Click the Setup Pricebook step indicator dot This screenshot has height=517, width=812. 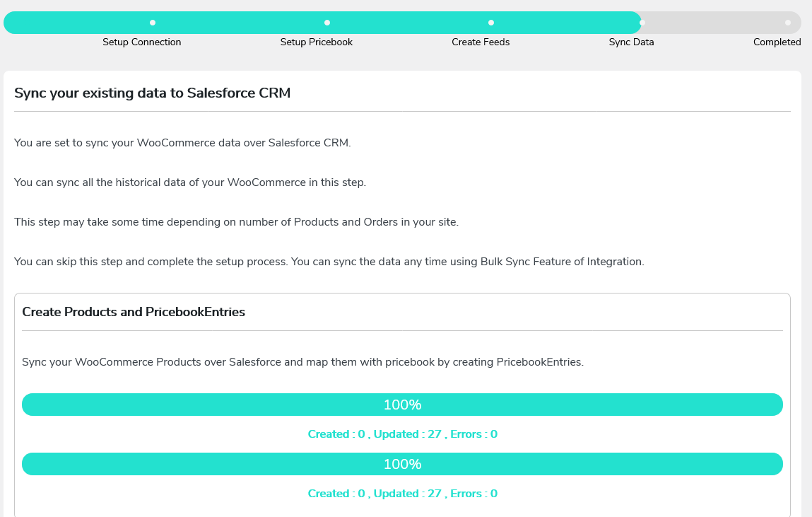point(326,22)
